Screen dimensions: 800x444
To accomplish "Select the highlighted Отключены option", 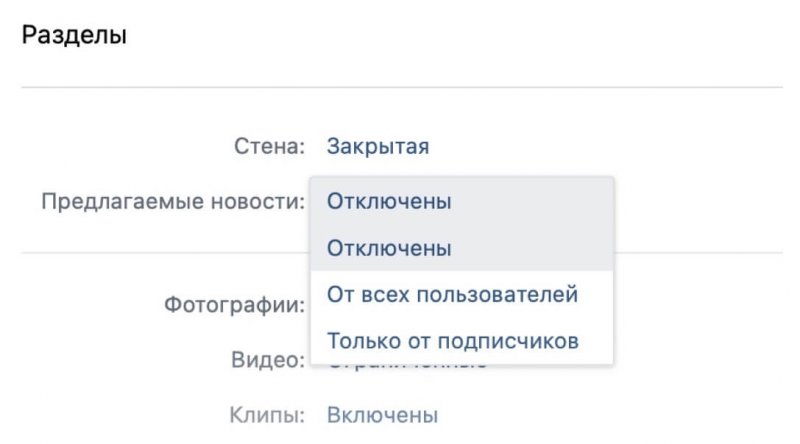I will (389, 248).
